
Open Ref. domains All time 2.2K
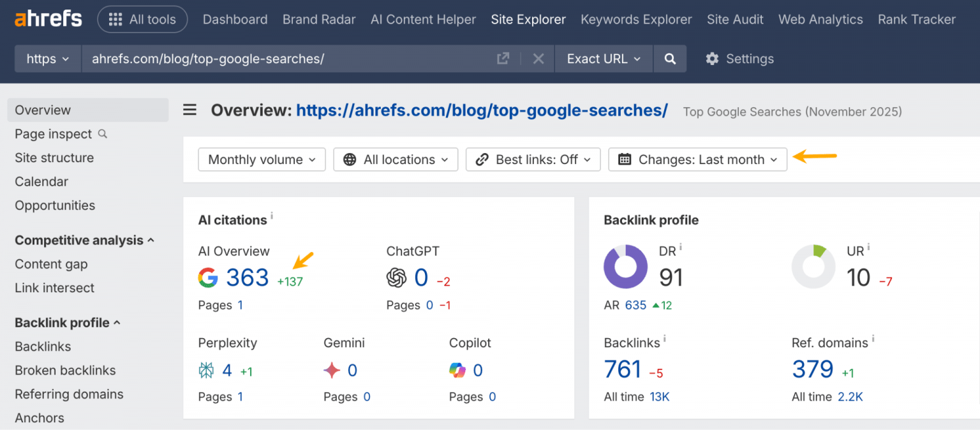coord(850,397)
